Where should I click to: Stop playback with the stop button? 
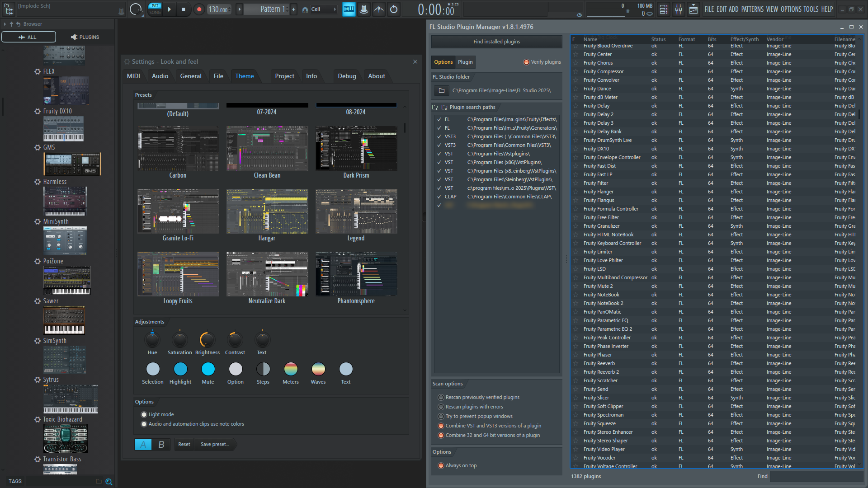coord(183,9)
